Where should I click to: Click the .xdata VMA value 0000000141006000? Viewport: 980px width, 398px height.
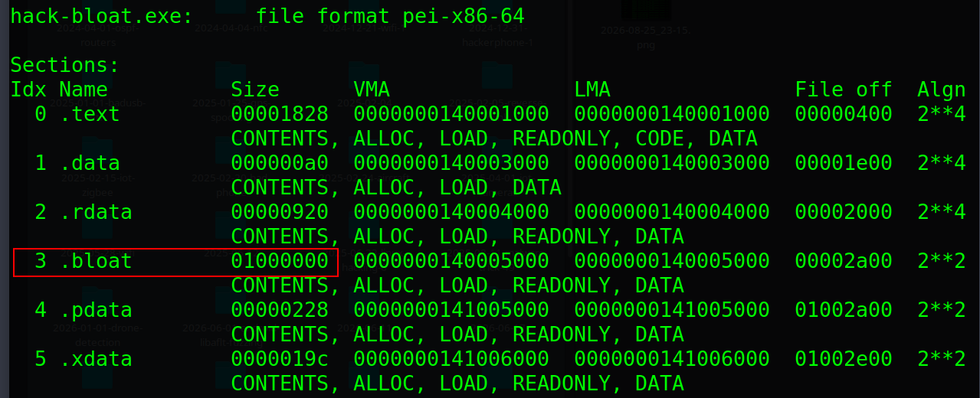(x=451, y=359)
